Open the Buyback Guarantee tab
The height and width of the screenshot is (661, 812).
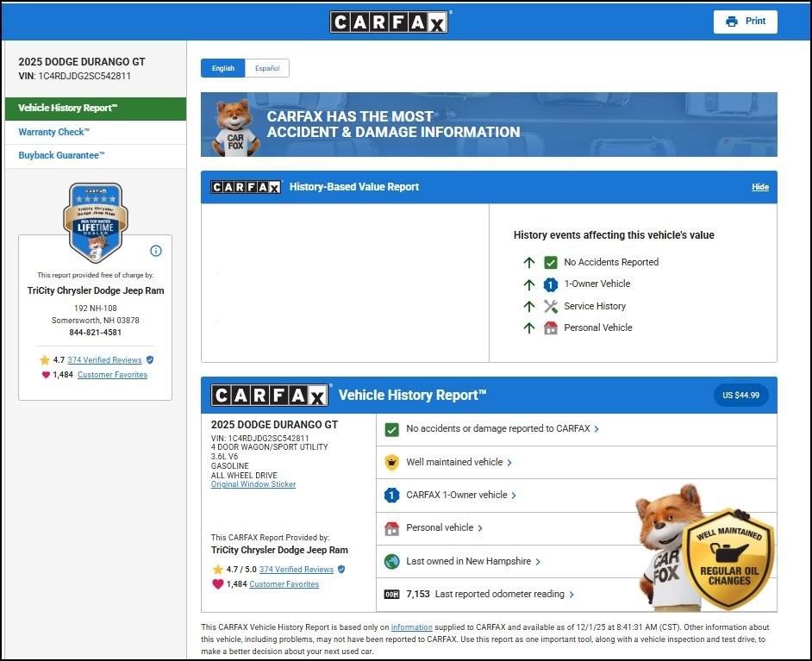tap(62, 155)
